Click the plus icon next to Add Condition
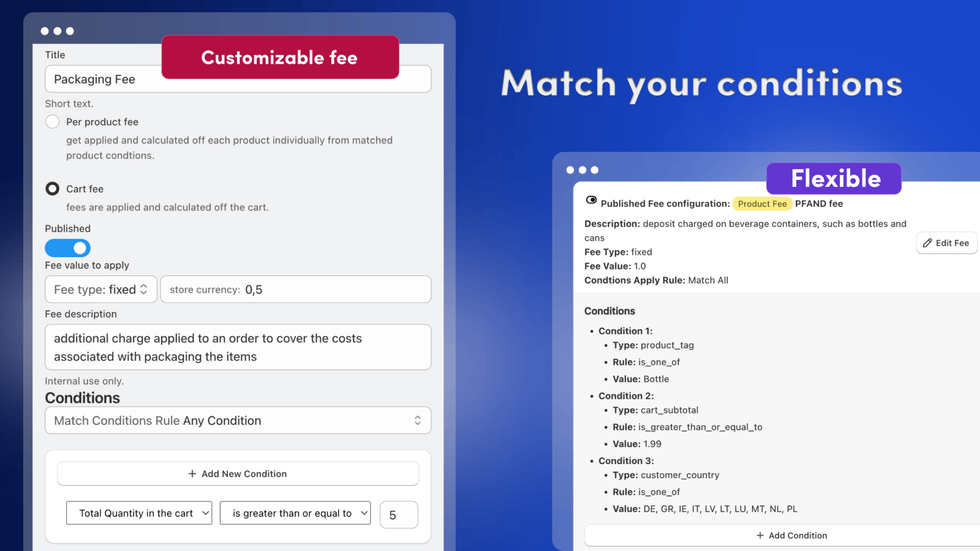980x551 pixels. point(760,536)
